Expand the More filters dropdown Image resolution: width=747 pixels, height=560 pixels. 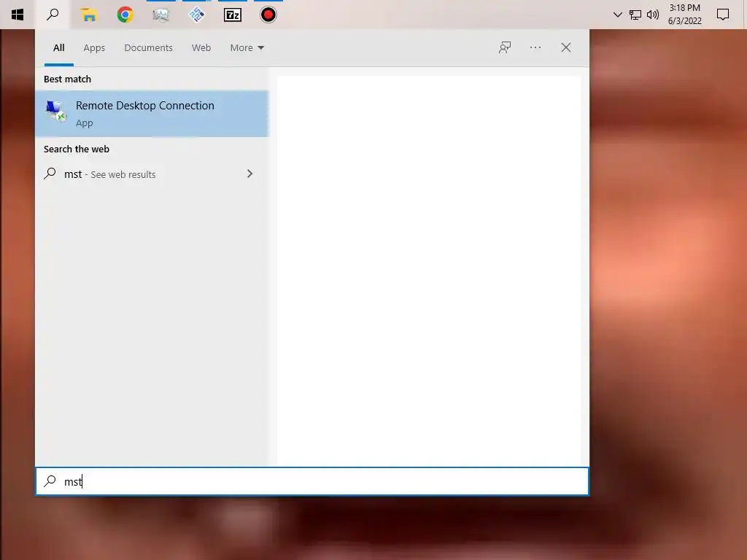tap(247, 47)
